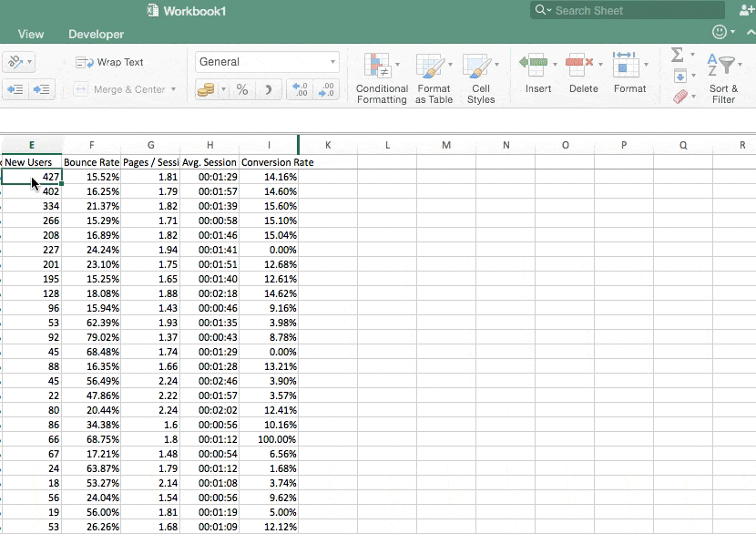Click the Increase Decimal icon
The image size is (756, 534).
[294, 91]
